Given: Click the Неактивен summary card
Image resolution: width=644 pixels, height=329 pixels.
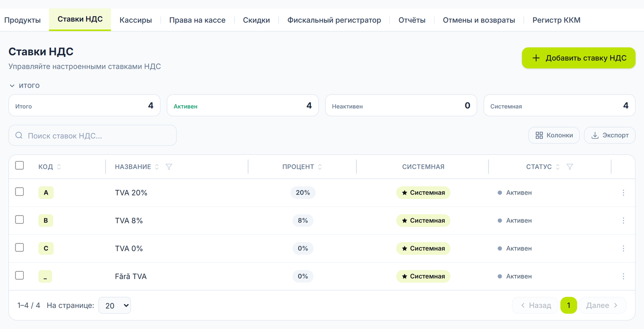Looking at the screenshot, I should pos(401,106).
